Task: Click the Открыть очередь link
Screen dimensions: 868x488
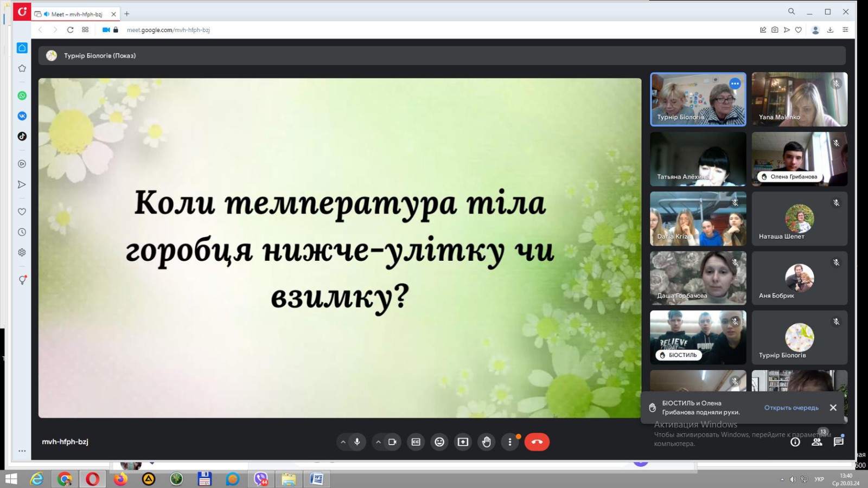Action: (x=791, y=408)
